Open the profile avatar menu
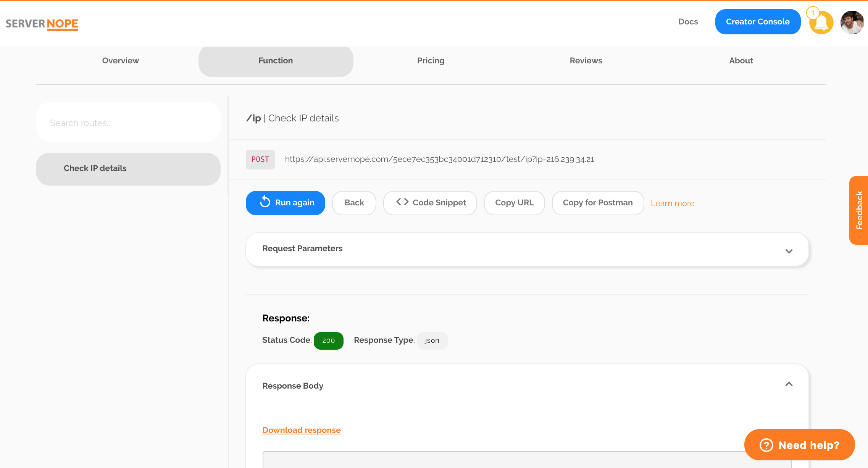The width and height of the screenshot is (868, 468). (852, 22)
